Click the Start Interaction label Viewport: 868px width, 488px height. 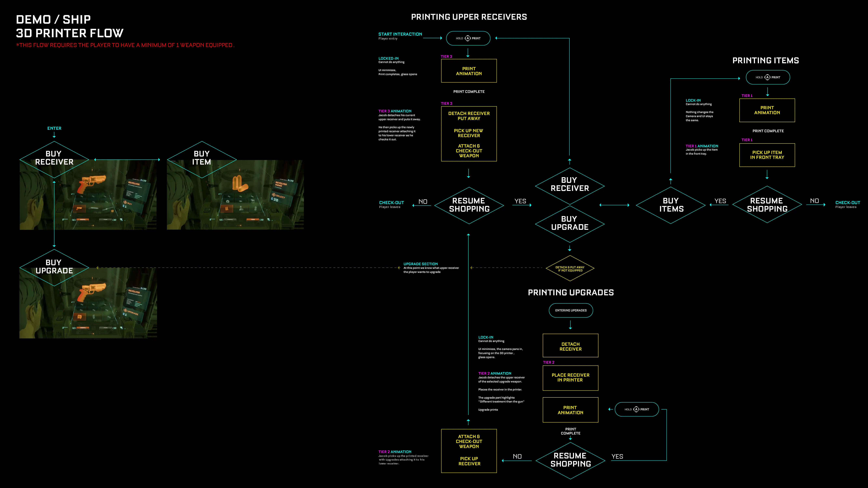click(x=400, y=34)
